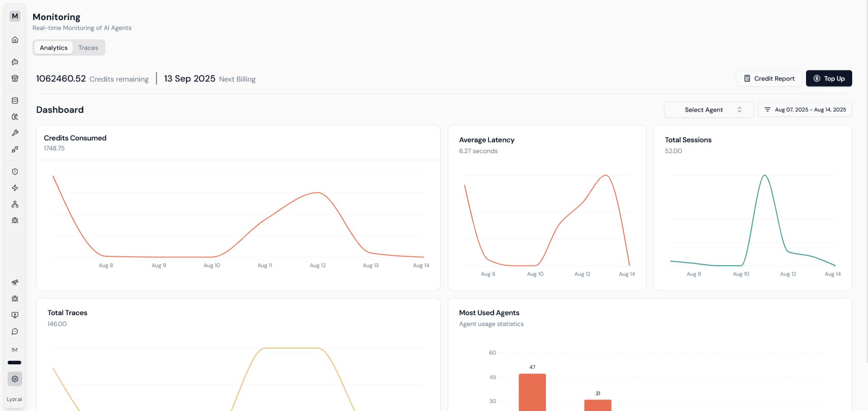Open the monitor play video icon
This screenshot has width=868, height=411.
[x=15, y=315]
